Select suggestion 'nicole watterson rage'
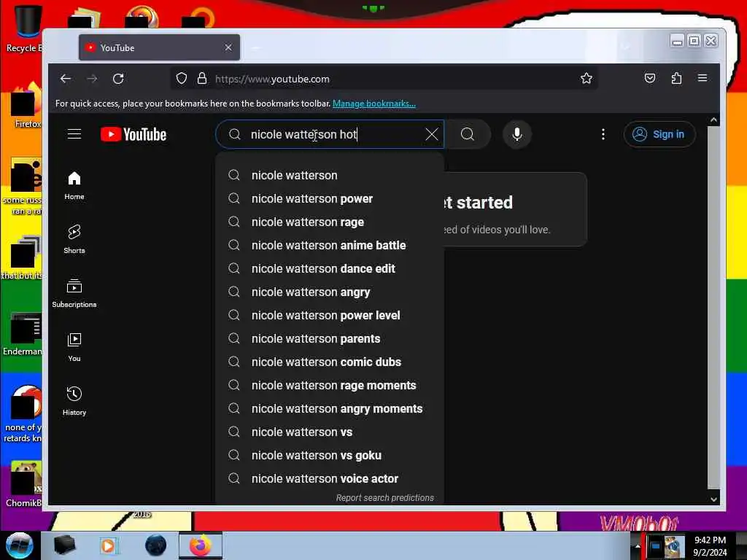The height and width of the screenshot is (560, 747). point(330,222)
